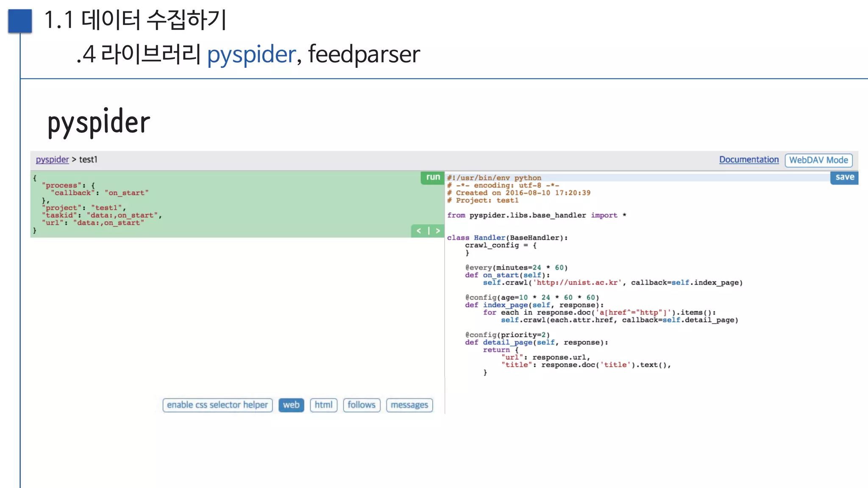Open the Documentation link
Image resolution: width=868 pixels, height=488 pixels.
(749, 160)
